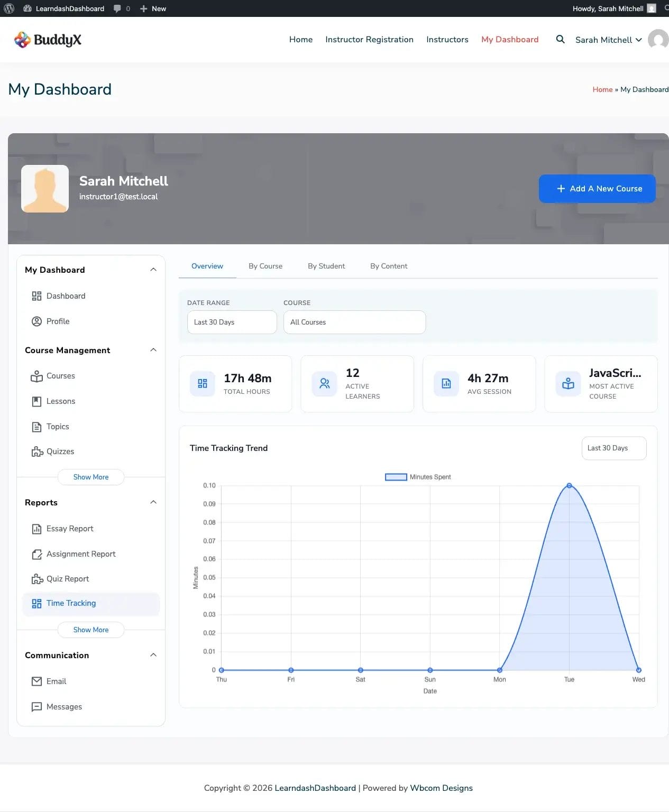Open the Email envelope icon
This screenshot has width=669, height=812.
[36, 681]
